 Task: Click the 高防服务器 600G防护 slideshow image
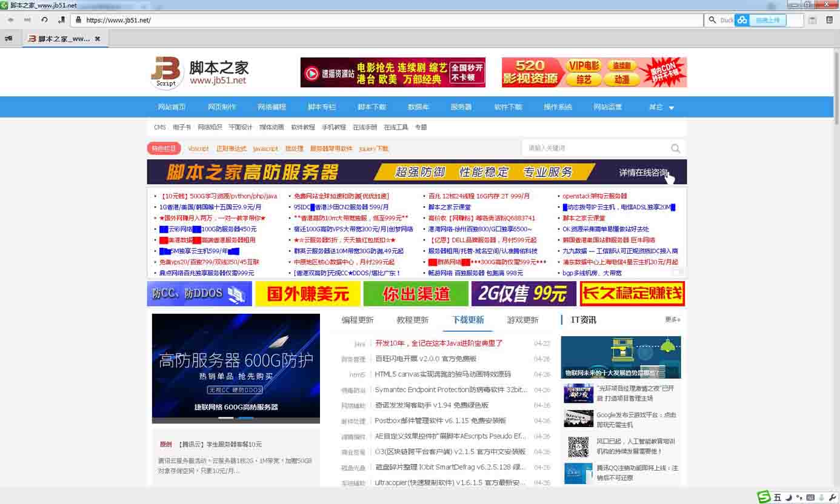coord(236,368)
